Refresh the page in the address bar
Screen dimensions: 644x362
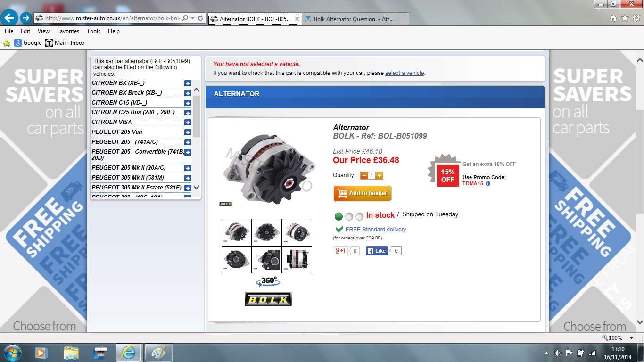(200, 18)
